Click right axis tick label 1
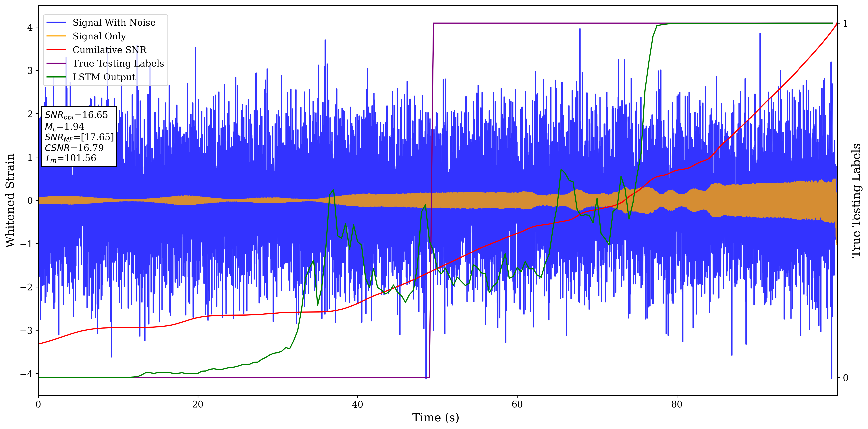868x429 pixels. [x=845, y=24]
